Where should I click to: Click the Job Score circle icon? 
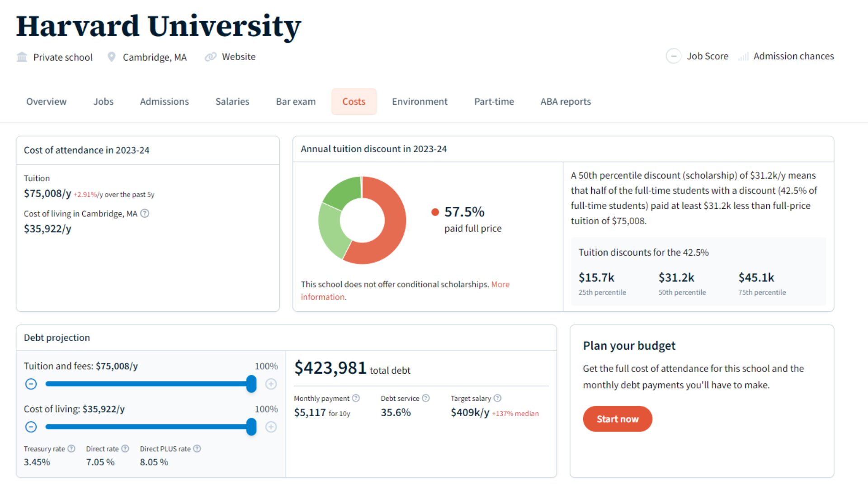pyautogui.click(x=674, y=56)
